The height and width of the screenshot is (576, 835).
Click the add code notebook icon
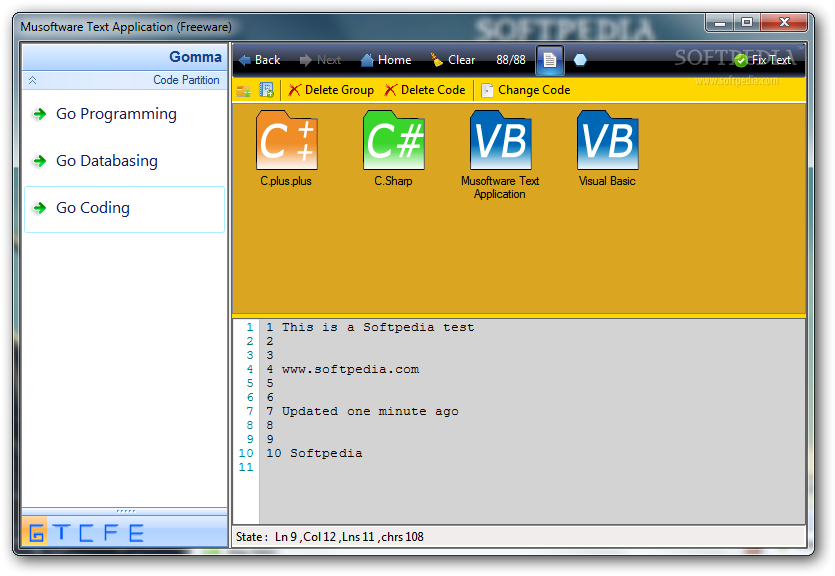pos(266,90)
